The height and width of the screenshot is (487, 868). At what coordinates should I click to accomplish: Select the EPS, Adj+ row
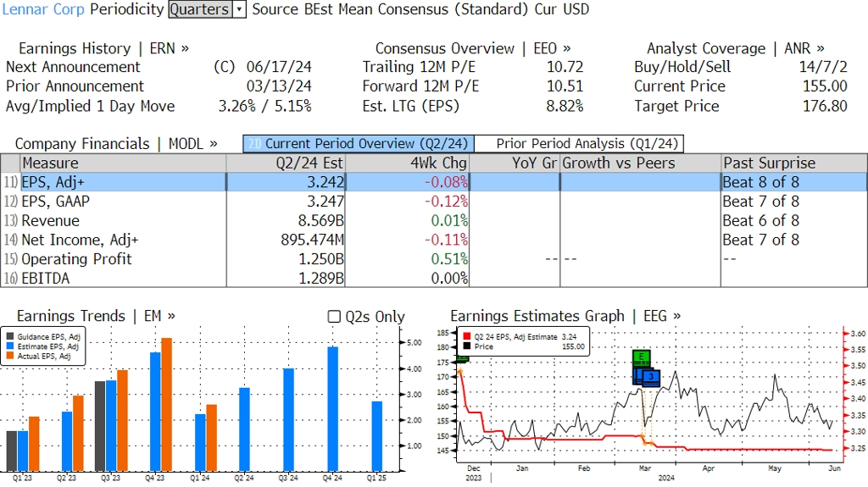pos(434,182)
